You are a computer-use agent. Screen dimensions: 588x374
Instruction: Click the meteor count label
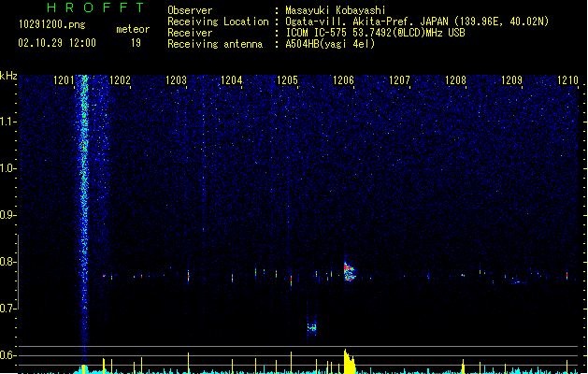(x=133, y=29)
